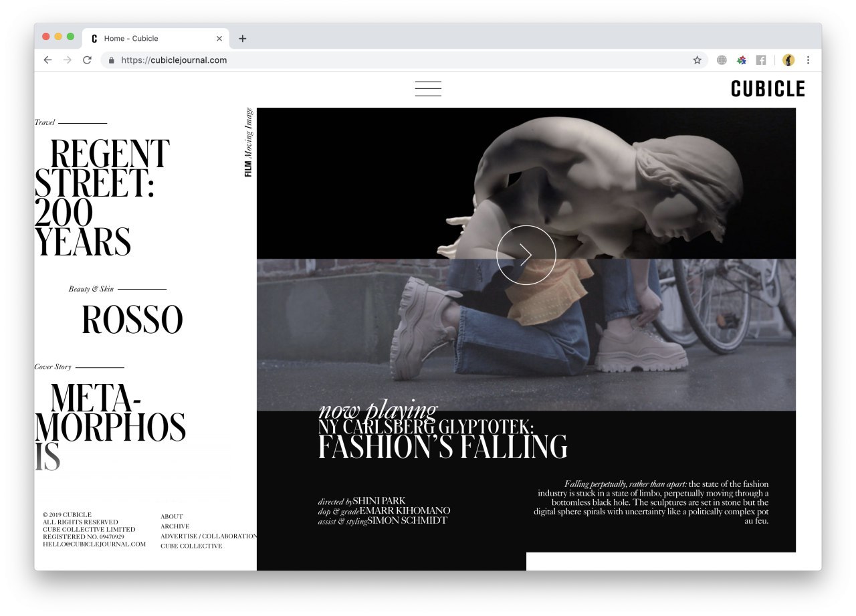
Task: Open the Cube Collective footer link
Action: (191, 546)
